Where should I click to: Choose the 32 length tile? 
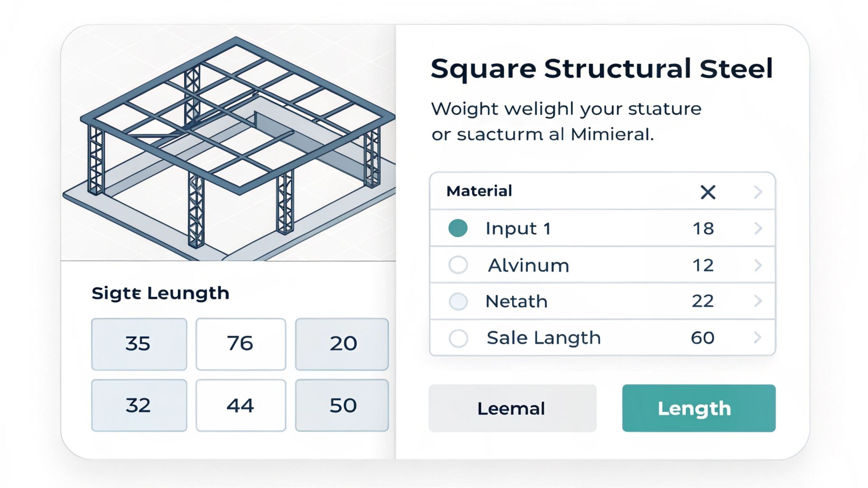point(139,405)
